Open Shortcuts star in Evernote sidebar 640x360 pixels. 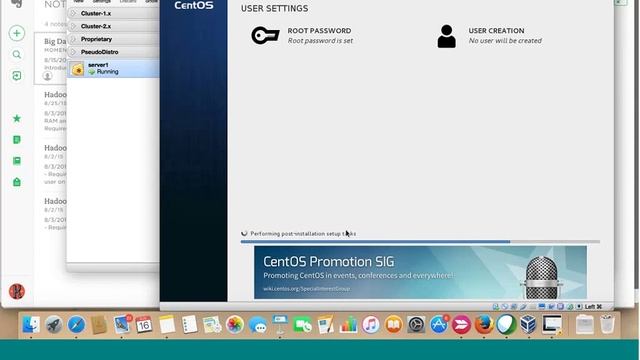(x=17, y=118)
